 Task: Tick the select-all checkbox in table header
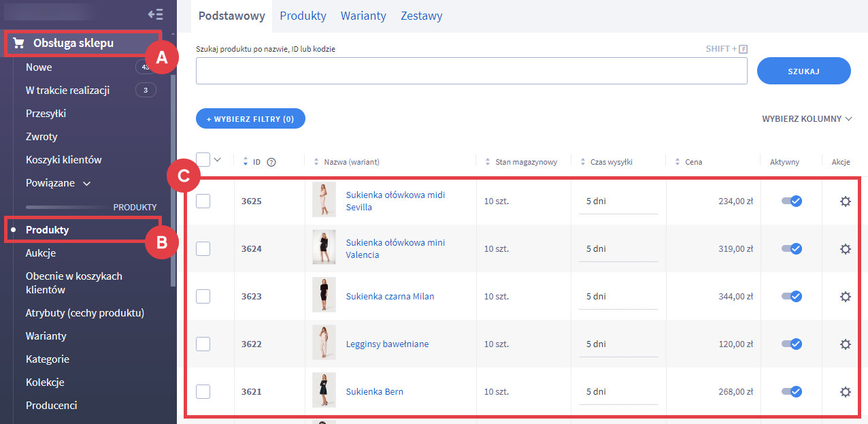click(203, 160)
